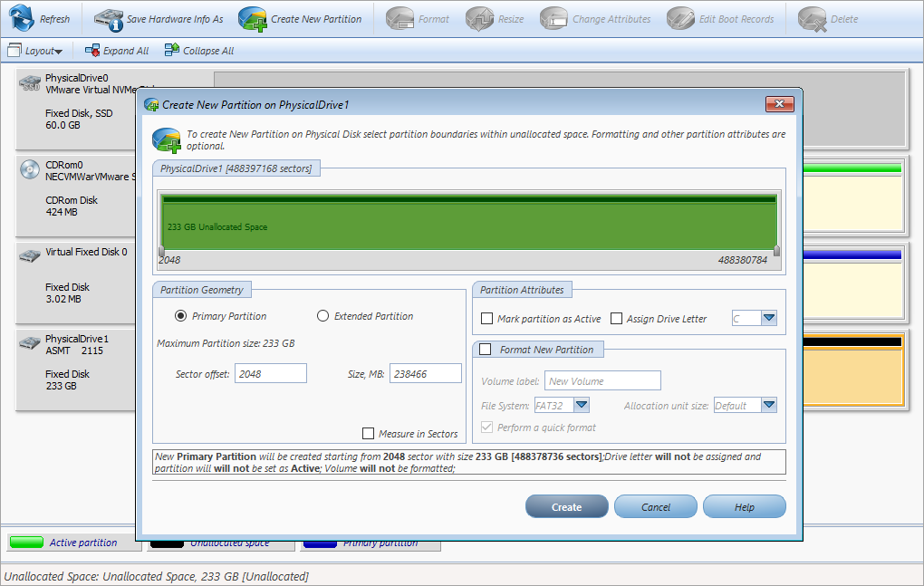Check the Assign Drive Letter option
Image resolution: width=924 pixels, height=586 pixels.
[x=617, y=319]
